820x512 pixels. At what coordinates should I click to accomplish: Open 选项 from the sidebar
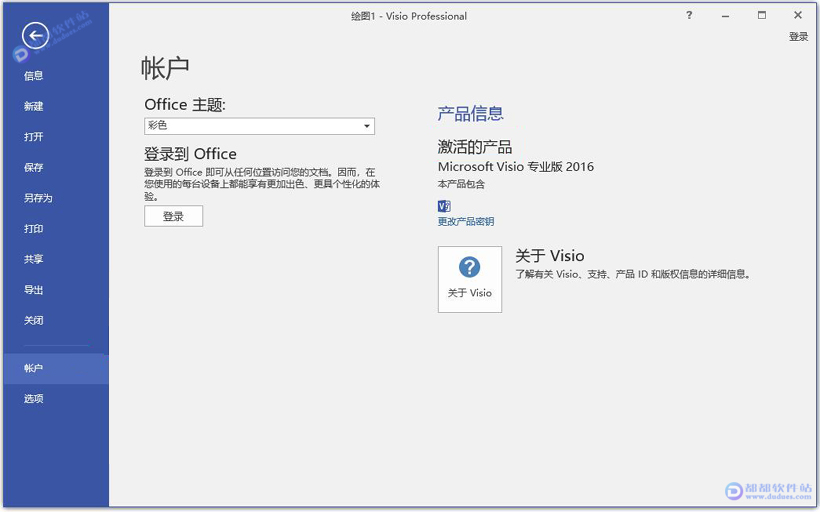[x=33, y=399]
